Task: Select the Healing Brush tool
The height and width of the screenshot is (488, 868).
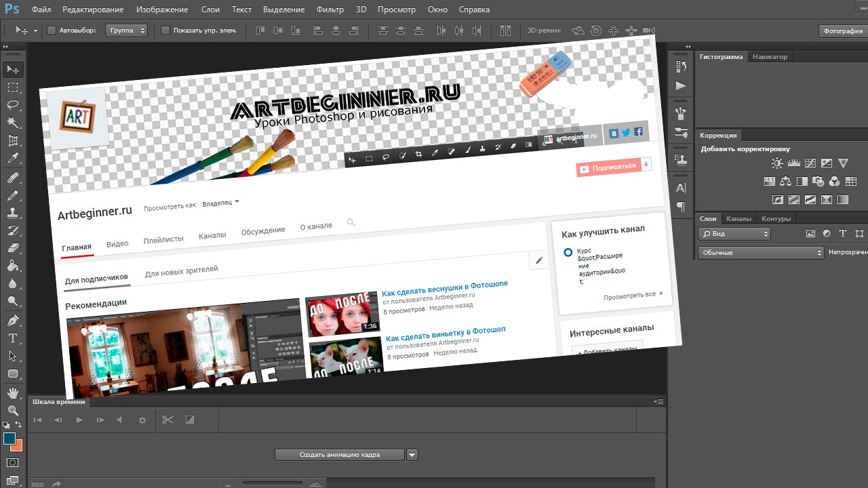Action: 13,178
